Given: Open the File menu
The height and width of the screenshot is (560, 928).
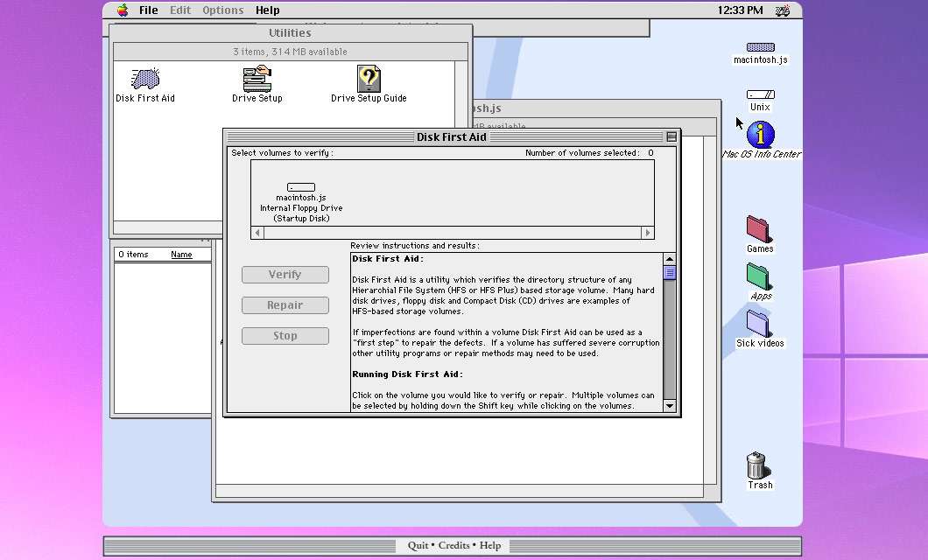Looking at the screenshot, I should click(149, 10).
